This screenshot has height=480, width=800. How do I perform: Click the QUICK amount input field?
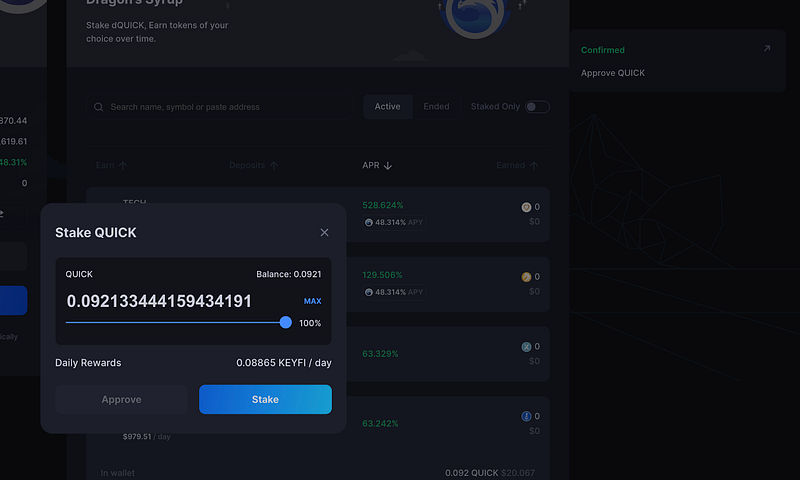[x=159, y=301]
